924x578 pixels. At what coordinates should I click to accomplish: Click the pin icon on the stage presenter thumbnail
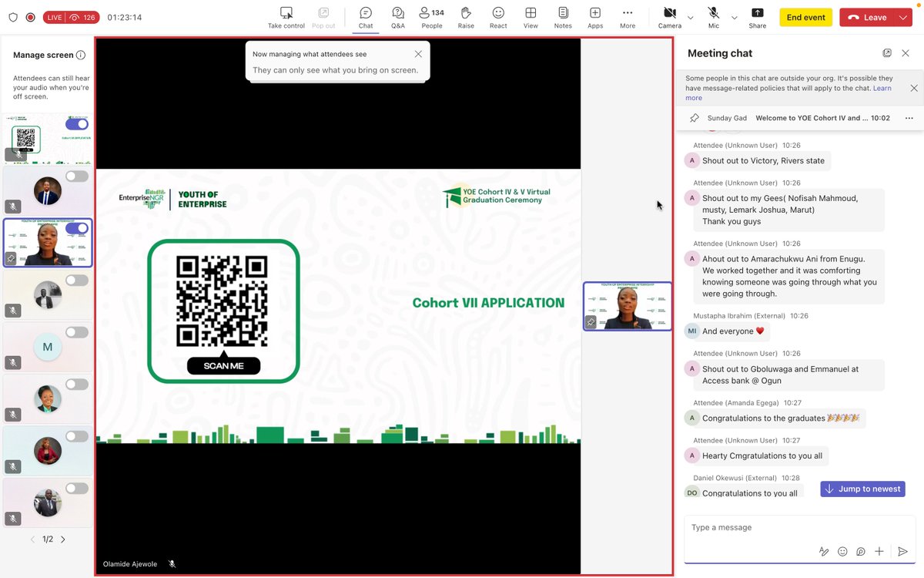(591, 322)
